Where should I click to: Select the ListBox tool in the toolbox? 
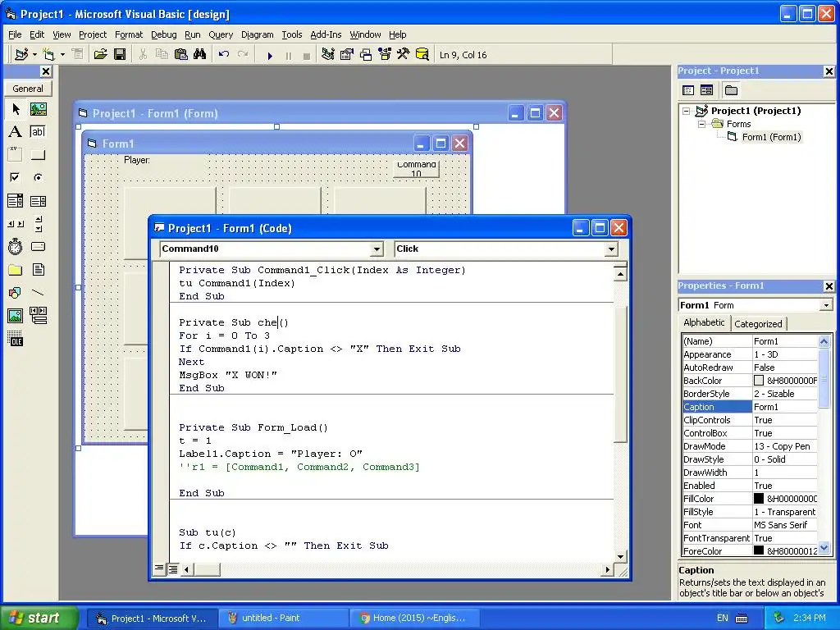pos(38,201)
